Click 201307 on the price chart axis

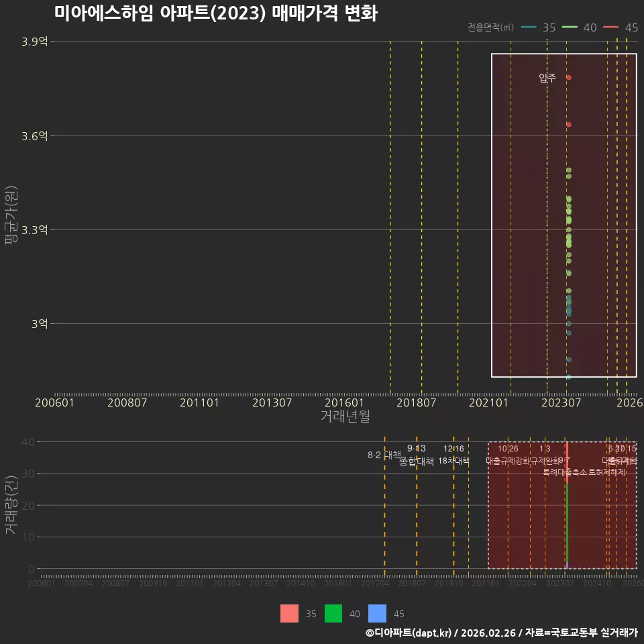[x=272, y=402]
